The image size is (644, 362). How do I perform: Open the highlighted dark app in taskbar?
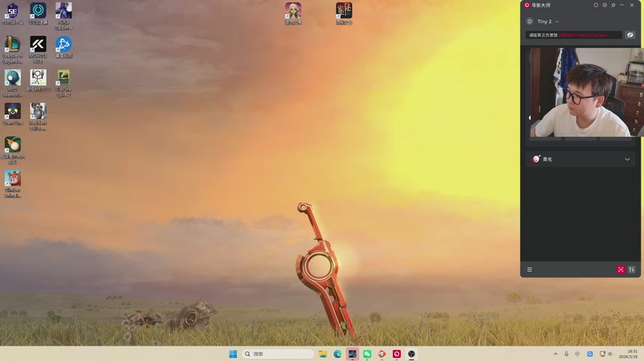353,354
